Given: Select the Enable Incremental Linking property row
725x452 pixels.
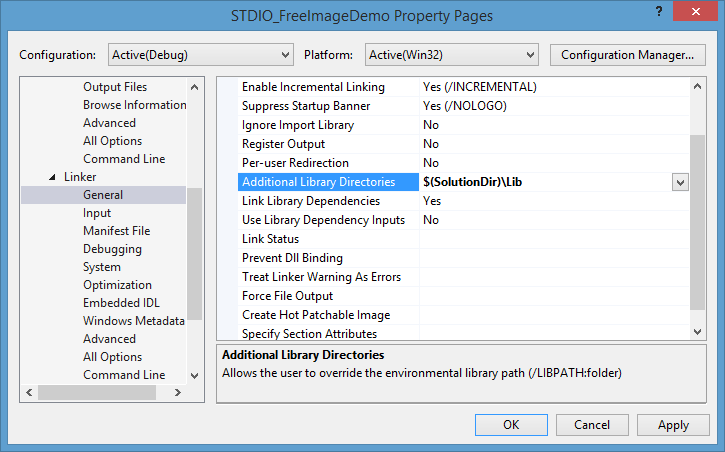Looking at the screenshot, I should (464, 87).
